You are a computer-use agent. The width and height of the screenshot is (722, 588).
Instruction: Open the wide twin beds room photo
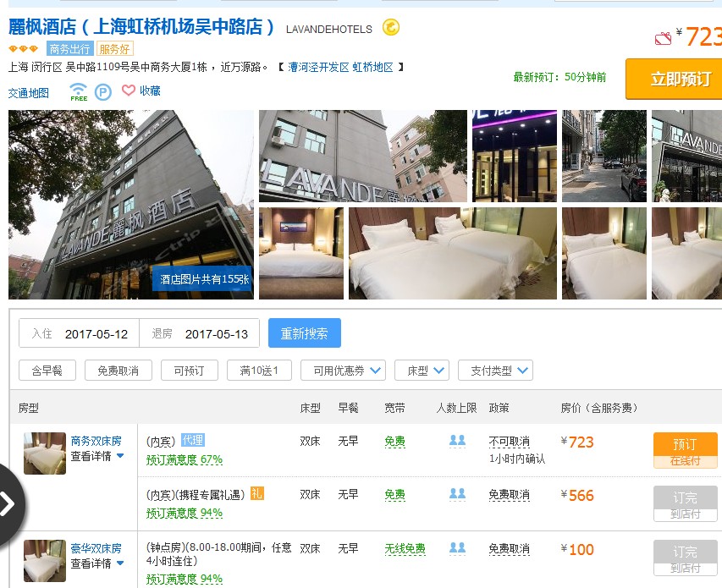click(x=453, y=253)
